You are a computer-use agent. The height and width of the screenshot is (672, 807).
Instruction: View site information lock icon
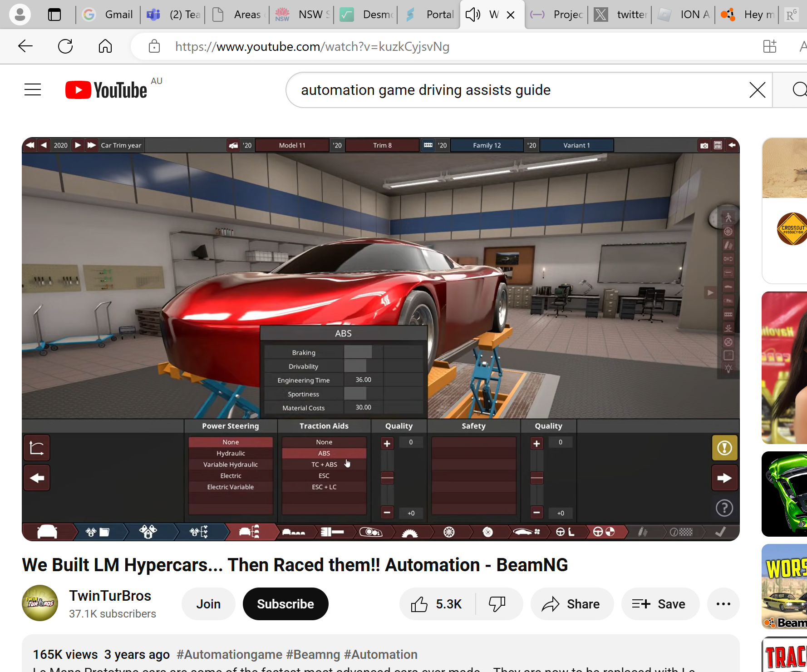tap(154, 46)
